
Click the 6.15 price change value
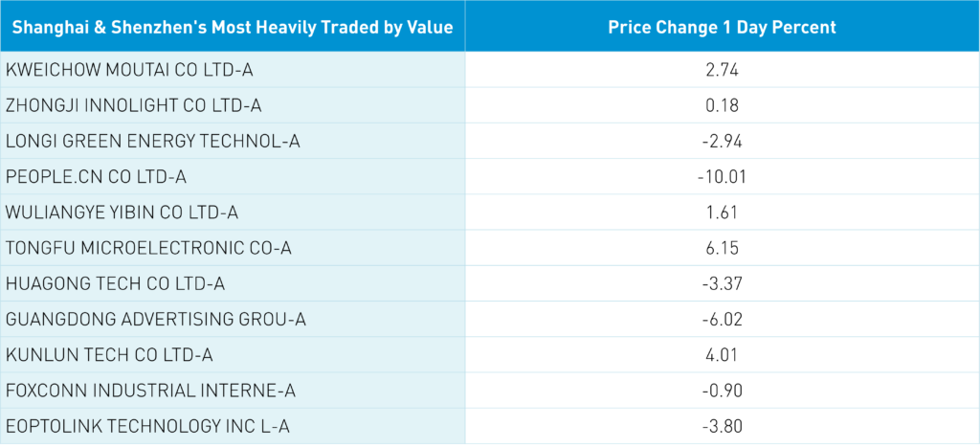tap(722, 248)
